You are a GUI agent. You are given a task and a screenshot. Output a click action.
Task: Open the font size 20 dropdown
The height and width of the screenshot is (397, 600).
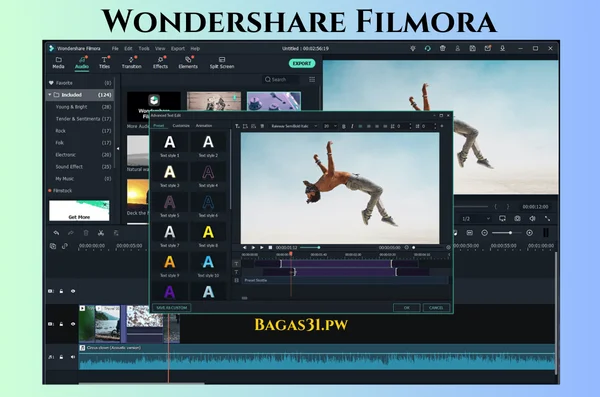pyautogui.click(x=330, y=126)
